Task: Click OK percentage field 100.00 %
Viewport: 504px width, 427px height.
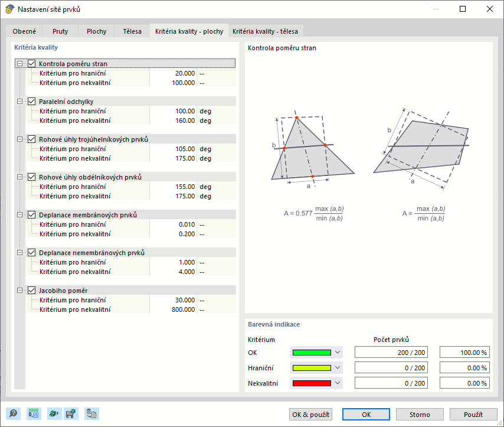Action: tap(464, 353)
